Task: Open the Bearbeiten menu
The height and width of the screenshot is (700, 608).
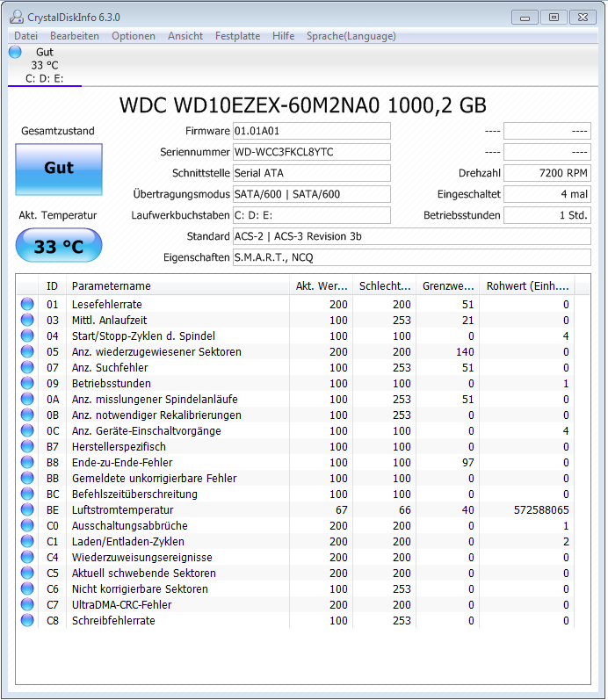Action: (75, 36)
